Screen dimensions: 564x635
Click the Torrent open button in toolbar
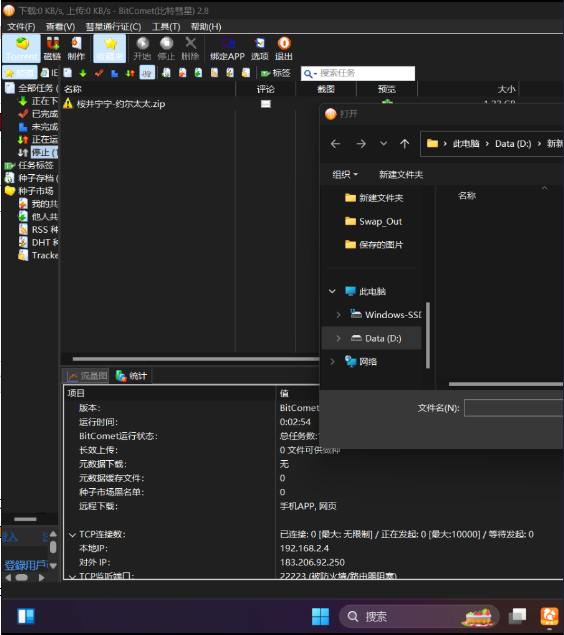21,49
